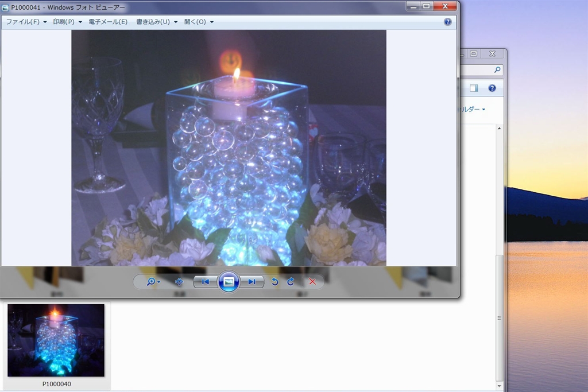Click the Explorer search magnifier icon
The height and width of the screenshot is (392, 588).
pyautogui.click(x=497, y=69)
